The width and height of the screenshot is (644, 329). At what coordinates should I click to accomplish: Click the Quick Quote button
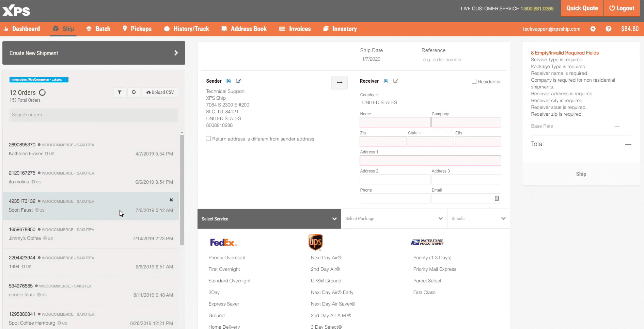(582, 8)
